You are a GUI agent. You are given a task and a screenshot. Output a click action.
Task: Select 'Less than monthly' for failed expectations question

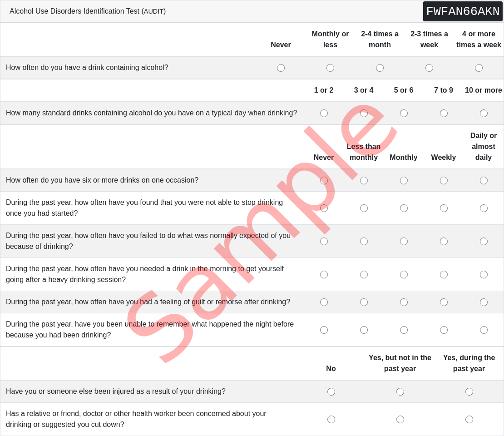click(x=364, y=241)
